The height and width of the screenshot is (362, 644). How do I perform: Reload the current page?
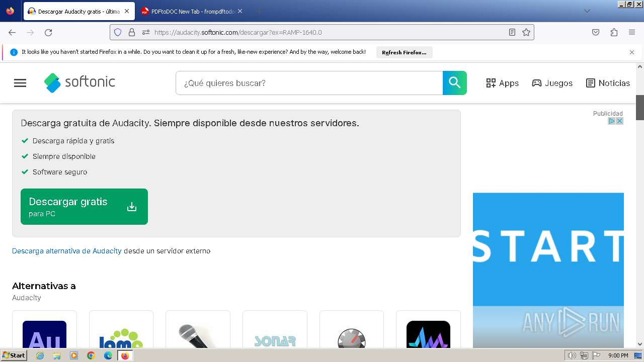click(x=48, y=32)
